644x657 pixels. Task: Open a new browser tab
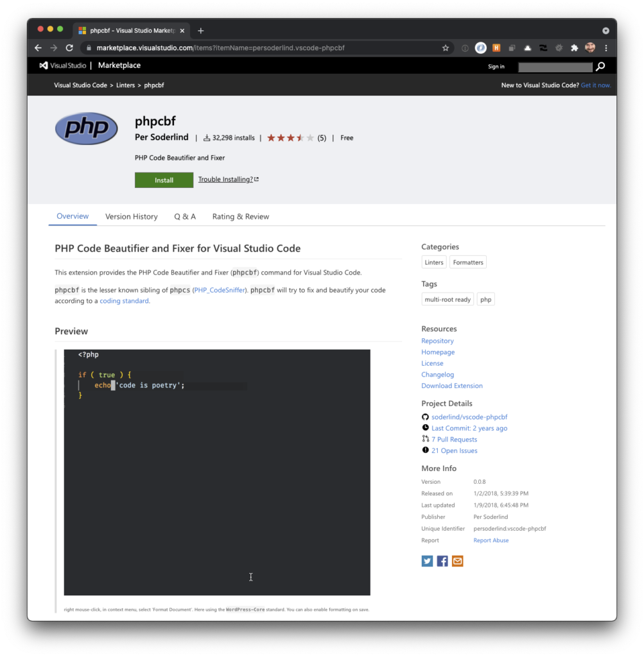point(201,31)
